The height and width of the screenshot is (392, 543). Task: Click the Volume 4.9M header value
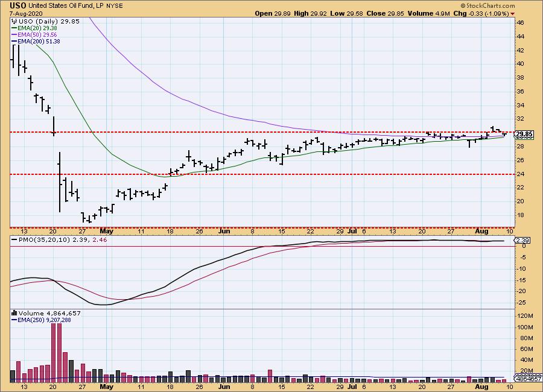(x=429, y=13)
